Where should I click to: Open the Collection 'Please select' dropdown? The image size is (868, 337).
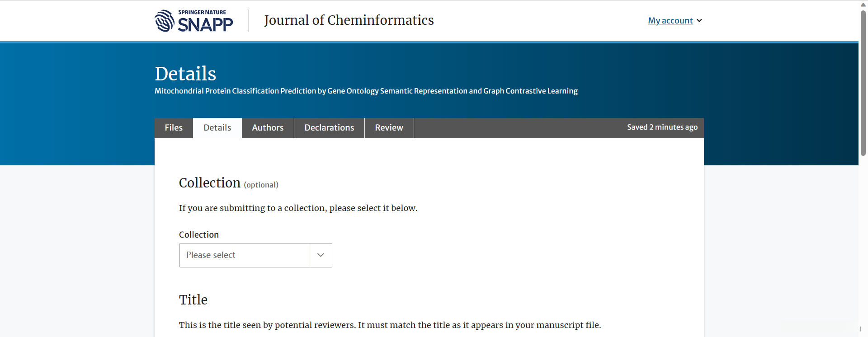(245, 255)
